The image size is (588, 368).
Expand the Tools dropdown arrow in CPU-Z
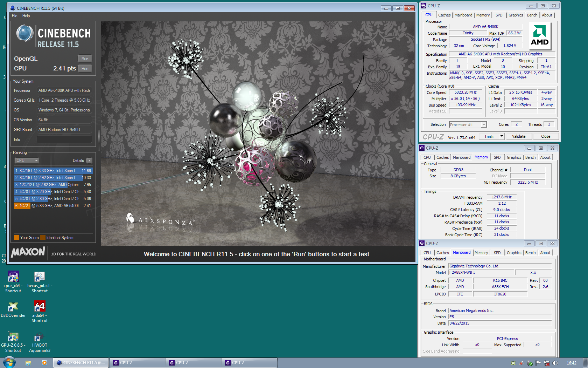click(x=502, y=136)
